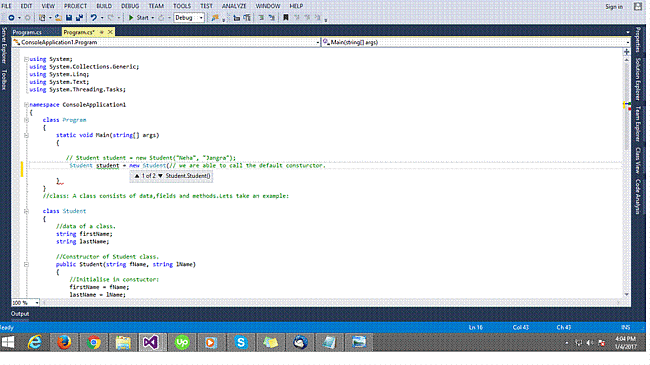Toggle a bookmark with the bookmark icon
650x365 pixels.
pos(286,17)
